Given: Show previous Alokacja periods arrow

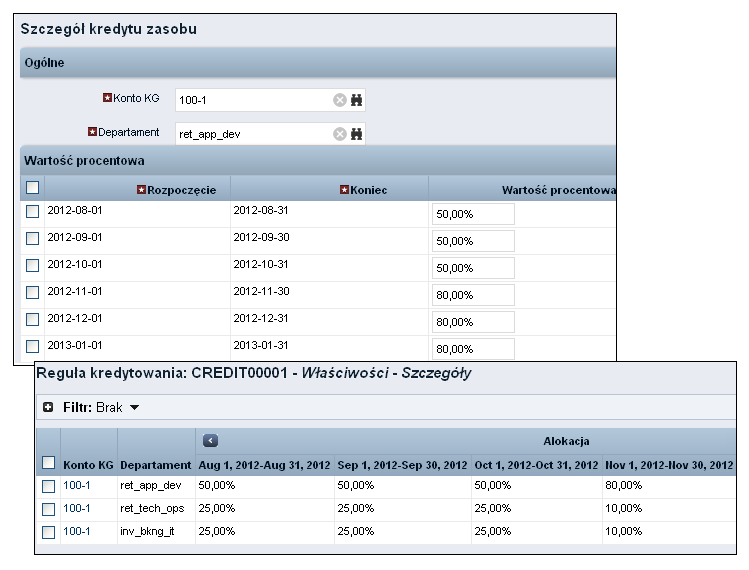Looking at the screenshot, I should click(210, 441).
